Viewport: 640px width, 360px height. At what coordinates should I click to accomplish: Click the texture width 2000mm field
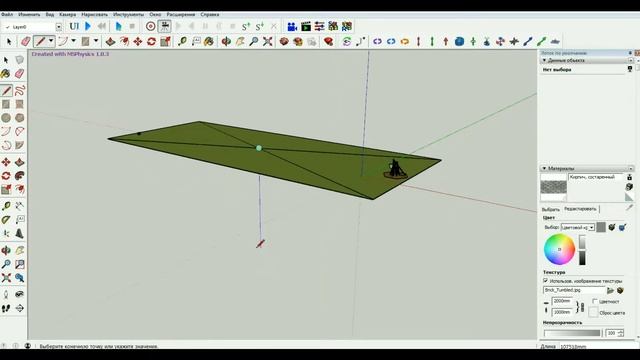click(562, 301)
